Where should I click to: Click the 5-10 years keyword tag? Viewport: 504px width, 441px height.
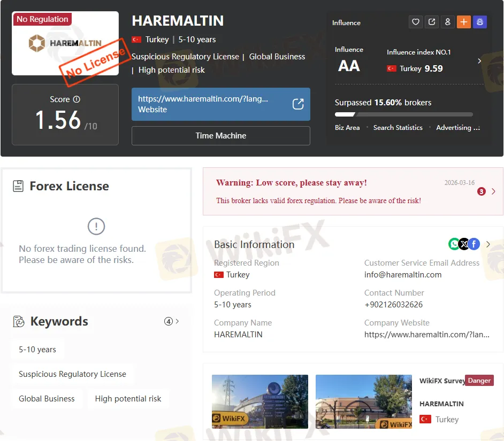[37, 349]
